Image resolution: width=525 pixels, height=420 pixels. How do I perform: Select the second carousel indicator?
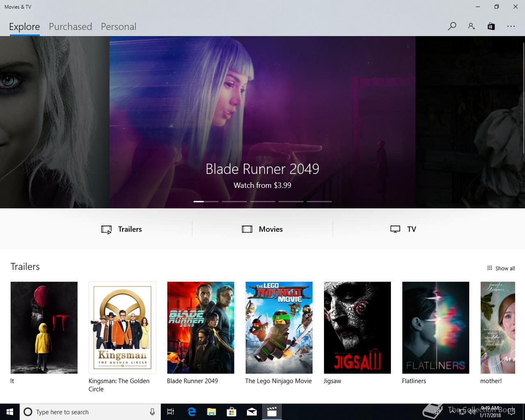coord(234,201)
